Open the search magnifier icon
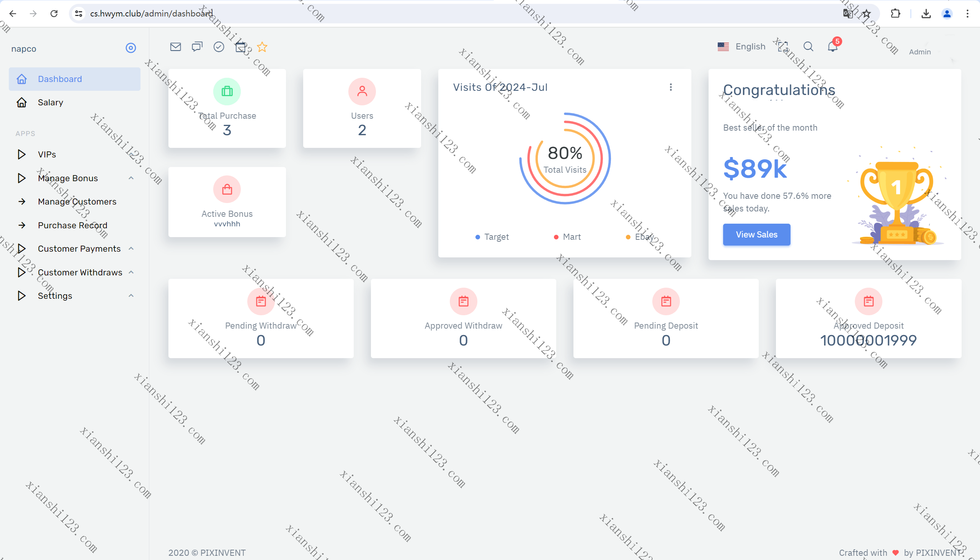 click(808, 46)
